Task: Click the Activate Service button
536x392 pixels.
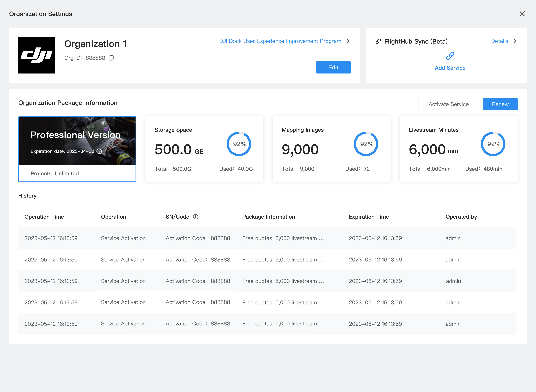Action: coord(448,104)
